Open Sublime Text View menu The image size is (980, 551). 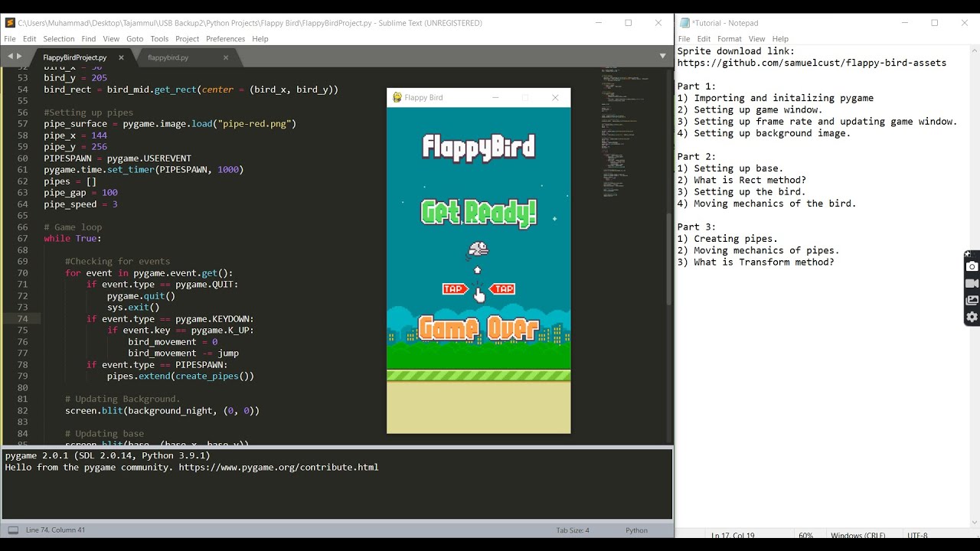point(111,39)
